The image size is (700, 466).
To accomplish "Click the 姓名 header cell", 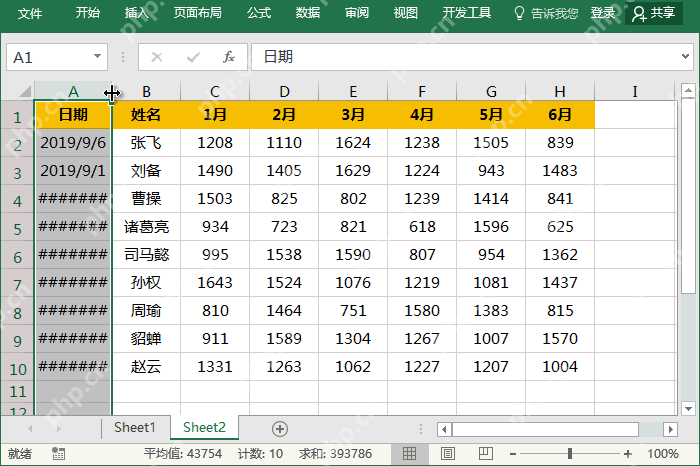I will [x=146, y=115].
